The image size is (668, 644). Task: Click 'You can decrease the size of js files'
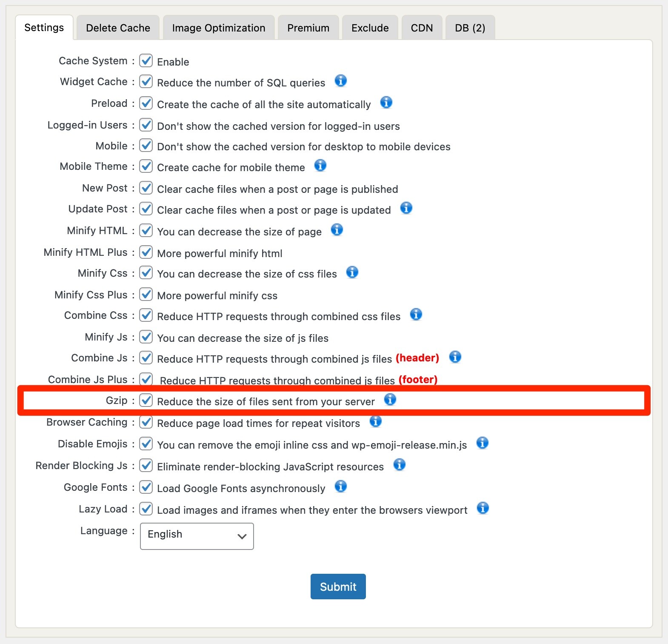point(243,338)
